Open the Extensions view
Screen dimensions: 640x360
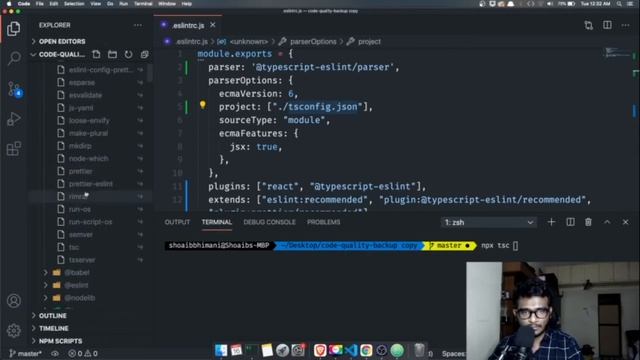[13, 149]
